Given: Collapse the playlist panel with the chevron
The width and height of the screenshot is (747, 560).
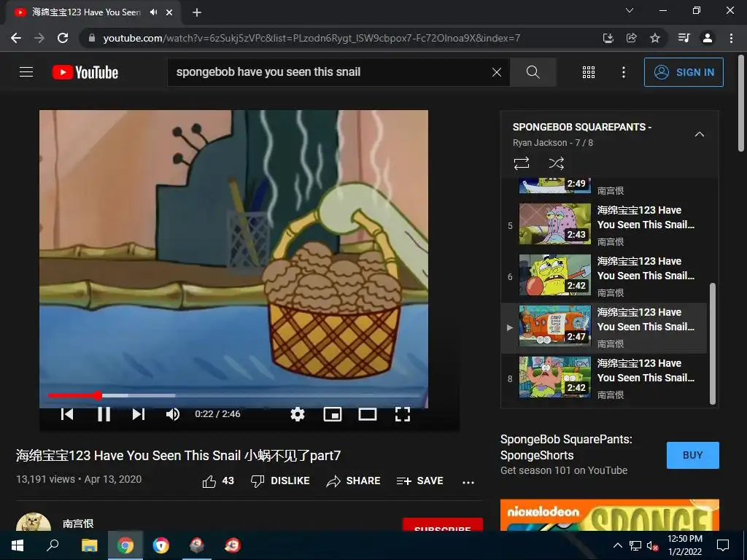Looking at the screenshot, I should click(699, 134).
